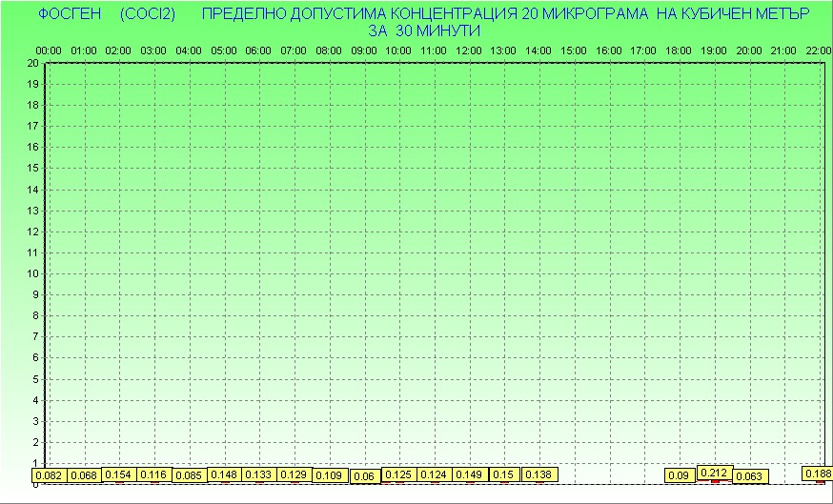The width and height of the screenshot is (833, 504).
Task: Click the 06:00 time axis label
Action: click(258, 51)
